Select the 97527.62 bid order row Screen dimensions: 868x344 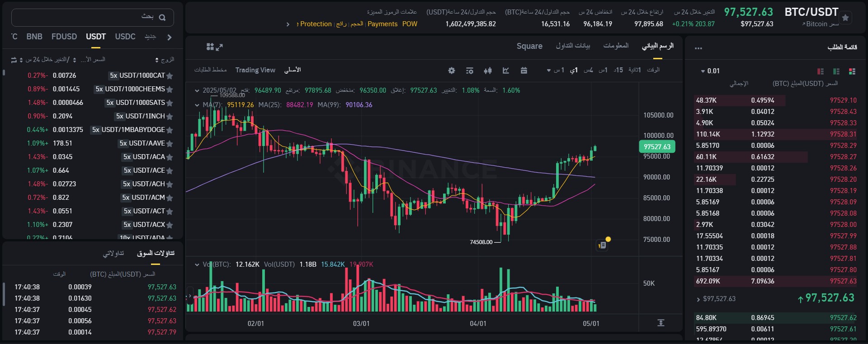point(776,318)
